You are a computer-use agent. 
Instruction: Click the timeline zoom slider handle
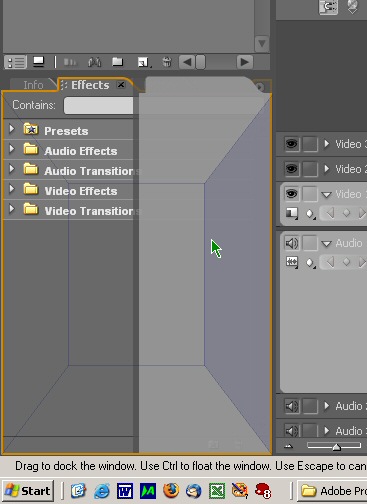pos(337,447)
